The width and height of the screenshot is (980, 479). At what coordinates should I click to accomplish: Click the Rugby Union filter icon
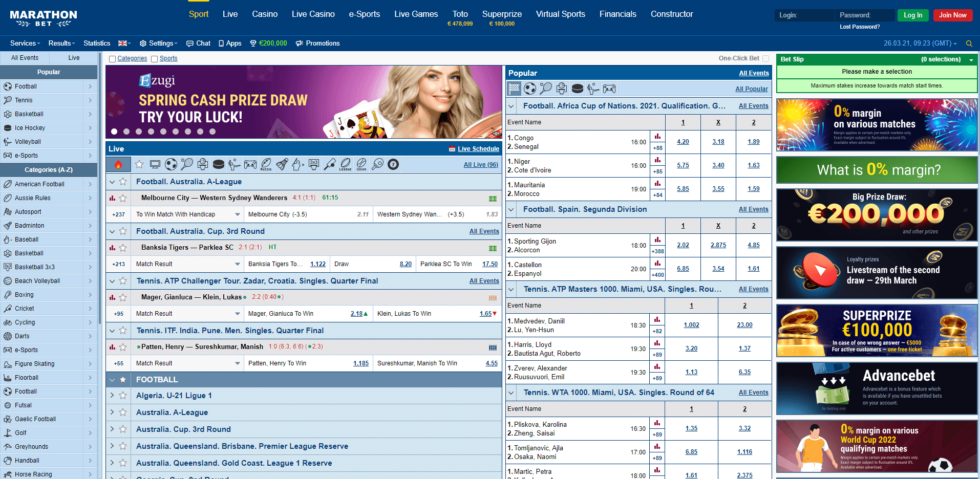361,164
